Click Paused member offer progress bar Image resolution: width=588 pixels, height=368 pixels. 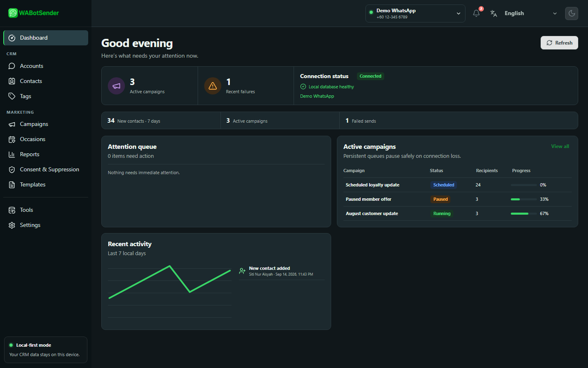[524, 199]
